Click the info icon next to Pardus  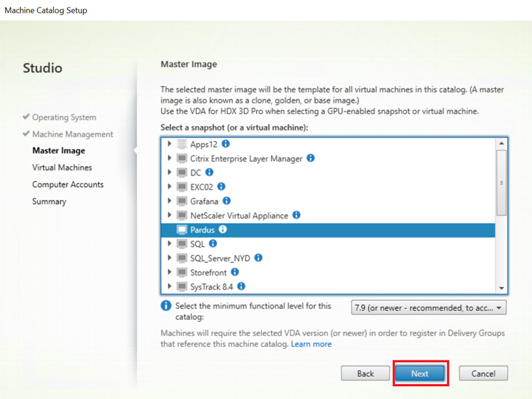click(x=223, y=229)
